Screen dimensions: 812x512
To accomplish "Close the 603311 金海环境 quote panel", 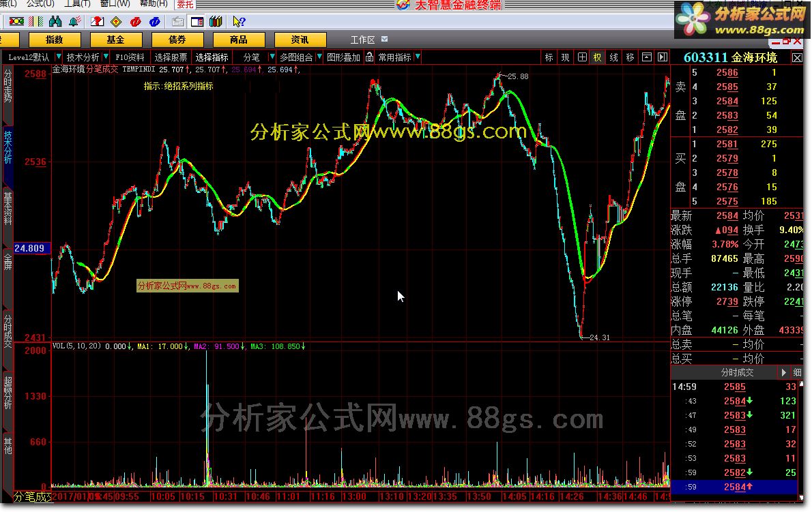I will click(798, 57).
